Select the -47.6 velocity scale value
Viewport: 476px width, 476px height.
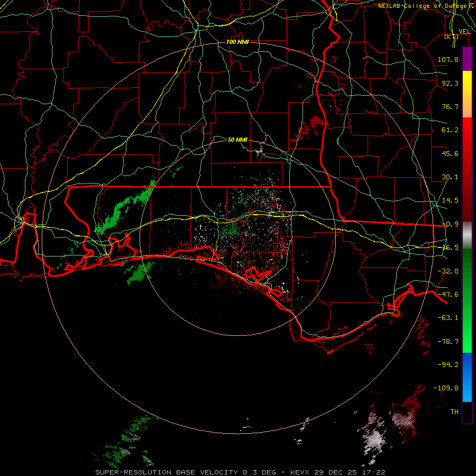pyautogui.click(x=448, y=295)
